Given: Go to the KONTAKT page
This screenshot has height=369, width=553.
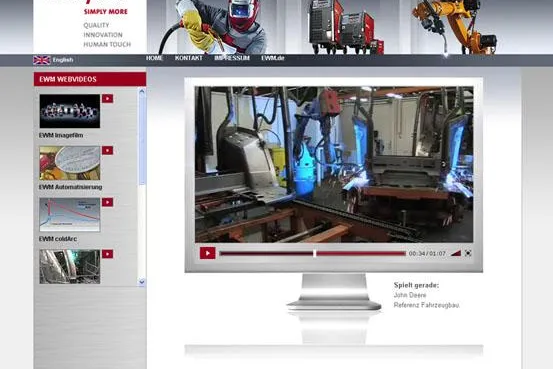Looking at the screenshot, I should 189,58.
